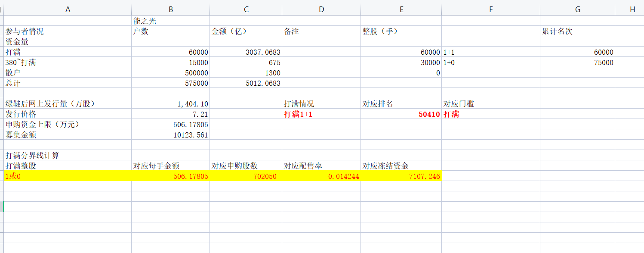Select the value 3037.0683

point(246,52)
